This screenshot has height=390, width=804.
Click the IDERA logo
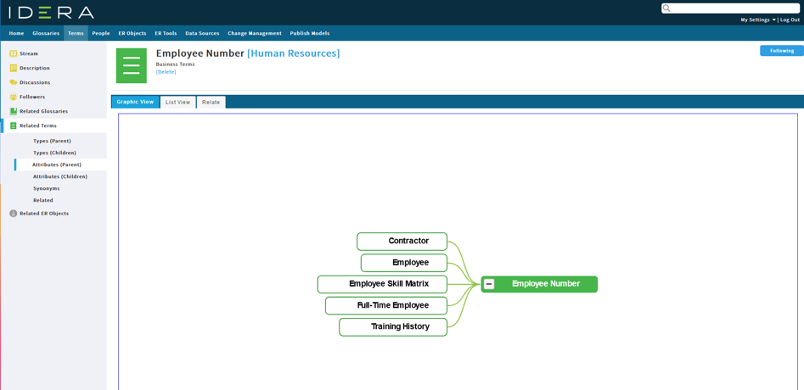coord(51,12)
